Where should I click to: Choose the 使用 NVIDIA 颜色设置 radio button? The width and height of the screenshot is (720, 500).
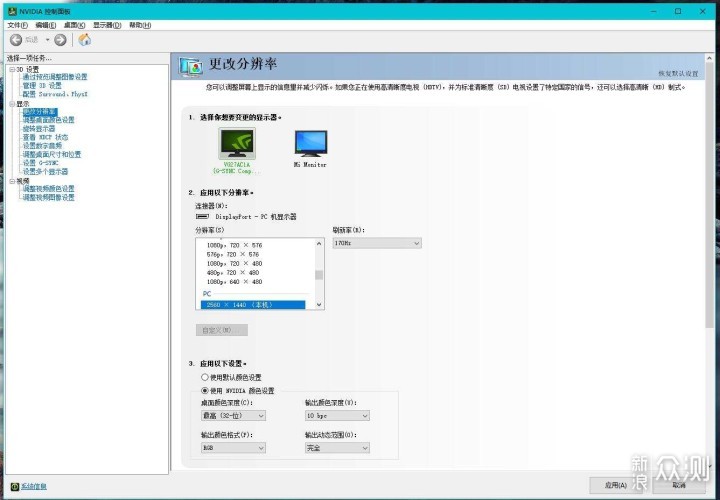pos(205,391)
